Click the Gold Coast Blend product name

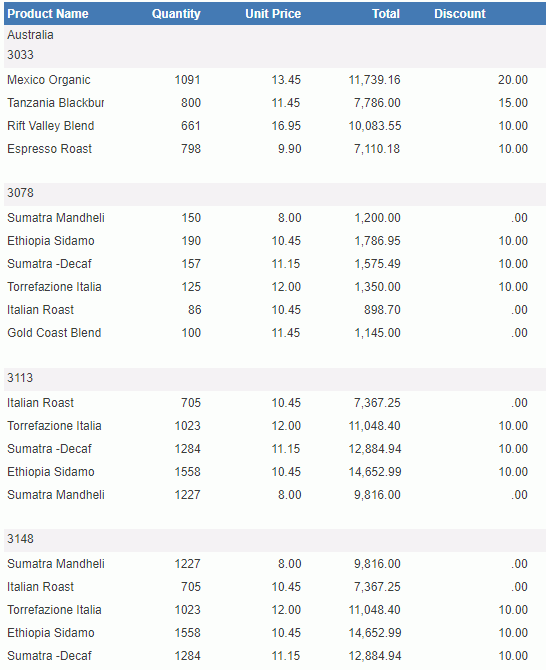(54, 333)
